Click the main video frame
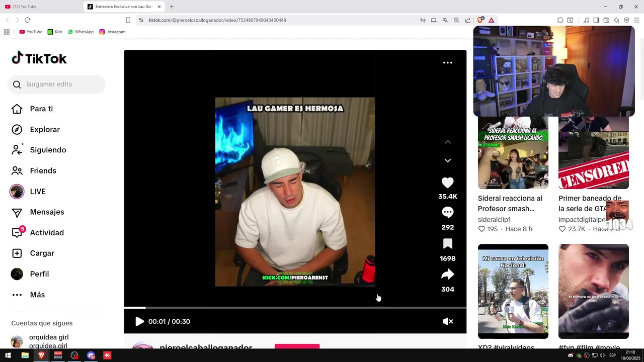Viewport: 644px width, 362px height. click(x=295, y=192)
